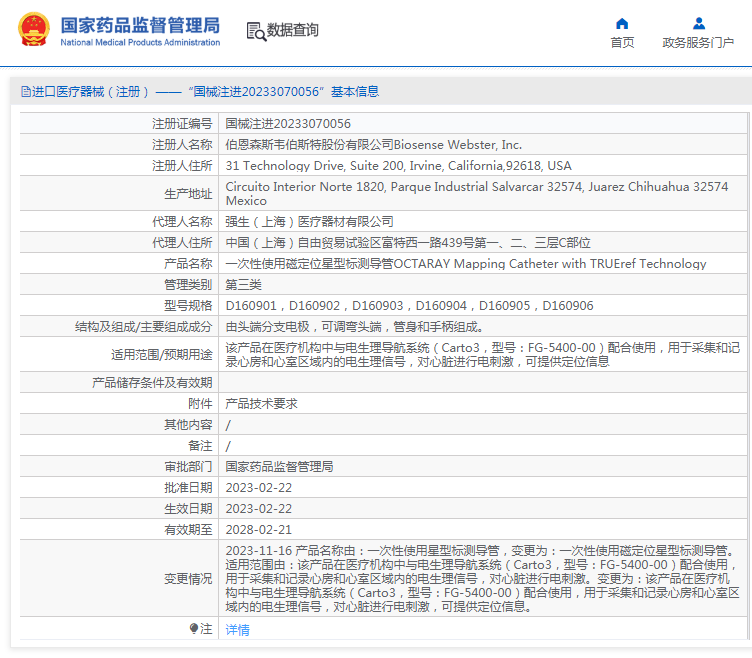Click 国家药品监督管理局 site title
The height and width of the screenshot is (658, 752).
(140, 25)
